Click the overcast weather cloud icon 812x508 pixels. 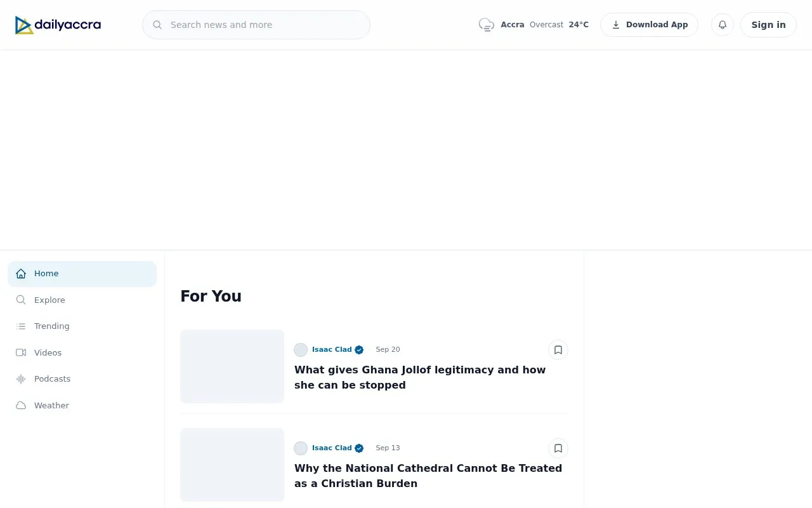pos(487,25)
